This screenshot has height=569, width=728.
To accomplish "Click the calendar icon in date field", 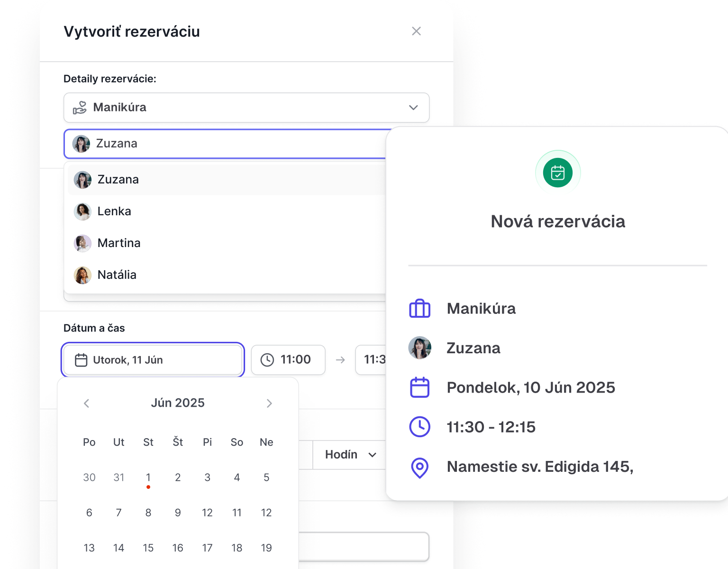I will pyautogui.click(x=81, y=360).
